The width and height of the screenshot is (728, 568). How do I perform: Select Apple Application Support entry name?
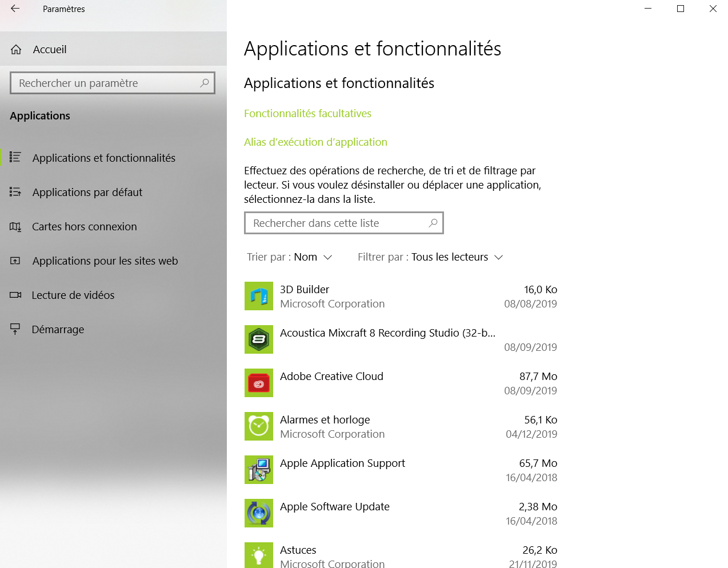(x=342, y=463)
